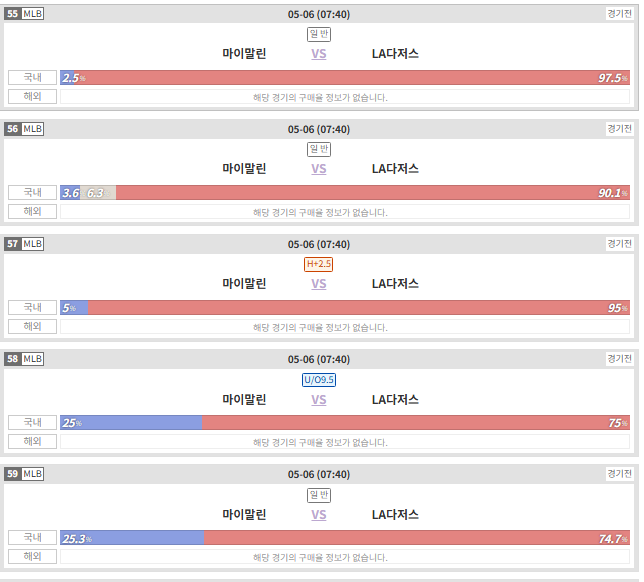
Task: Click the VS link in match 55
Action: coord(319,54)
